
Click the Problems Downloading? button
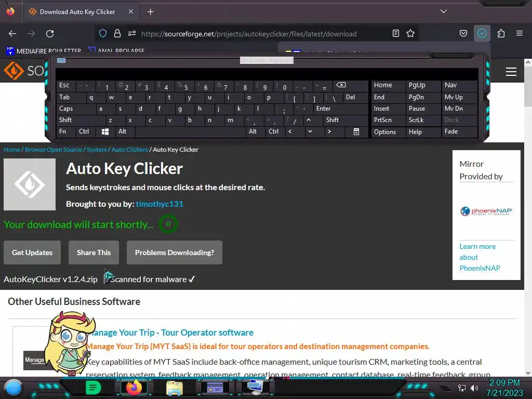point(175,252)
